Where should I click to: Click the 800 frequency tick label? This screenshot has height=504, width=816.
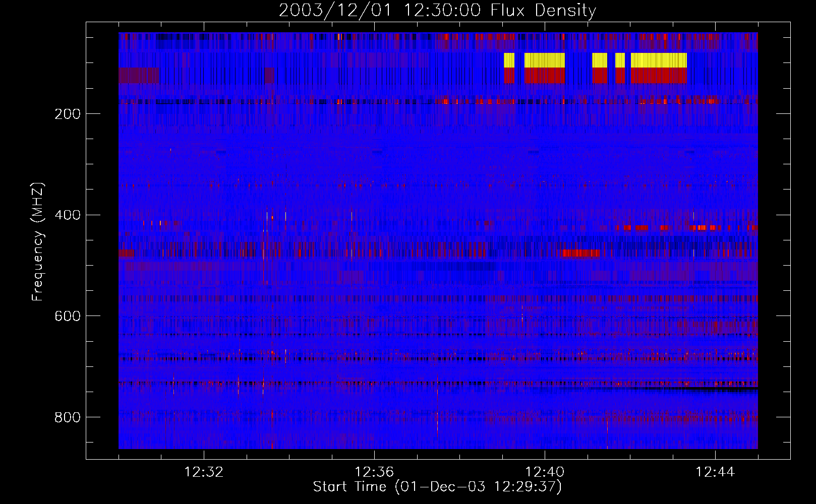click(x=68, y=417)
